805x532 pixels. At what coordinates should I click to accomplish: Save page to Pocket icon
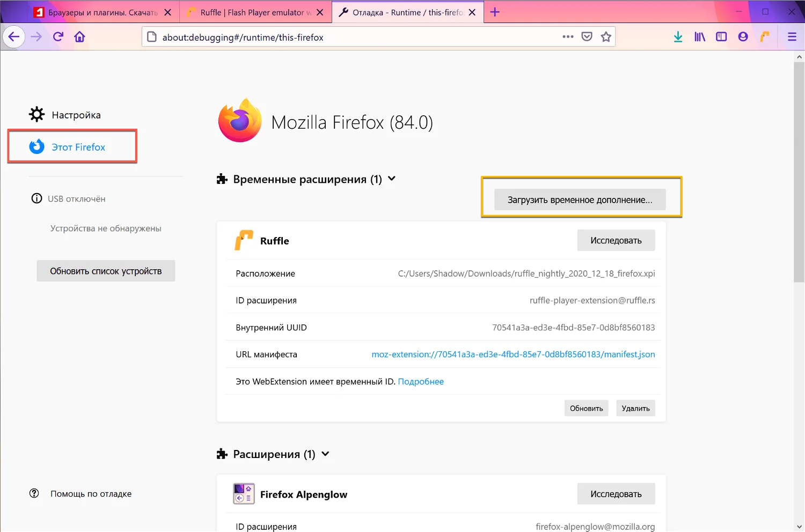click(587, 37)
